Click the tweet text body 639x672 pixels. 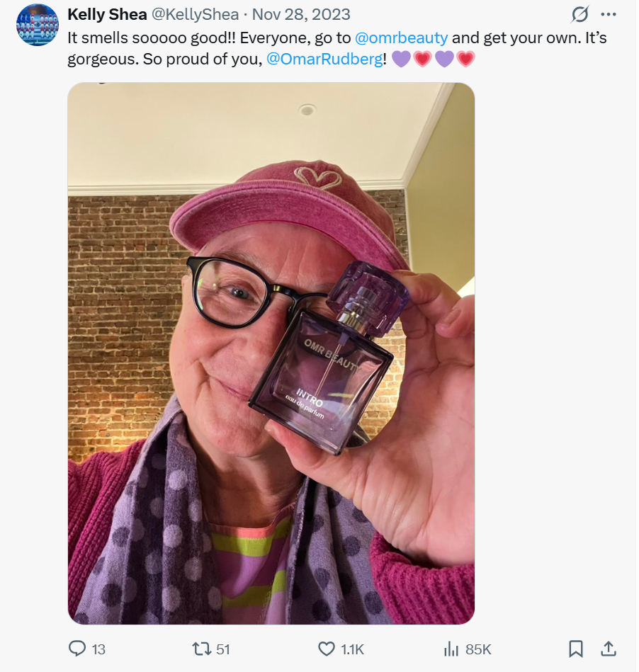(337, 48)
